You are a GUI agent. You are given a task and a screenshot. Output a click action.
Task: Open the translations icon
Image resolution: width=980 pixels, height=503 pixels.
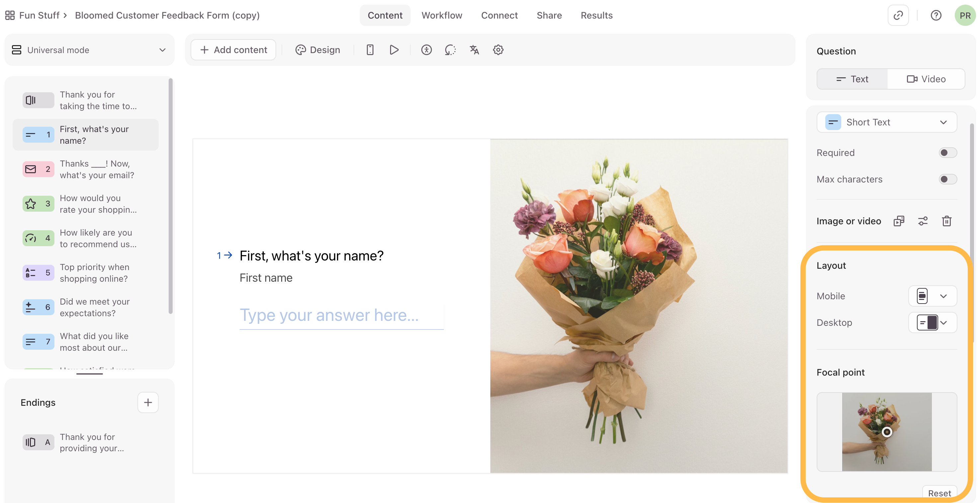coord(474,50)
